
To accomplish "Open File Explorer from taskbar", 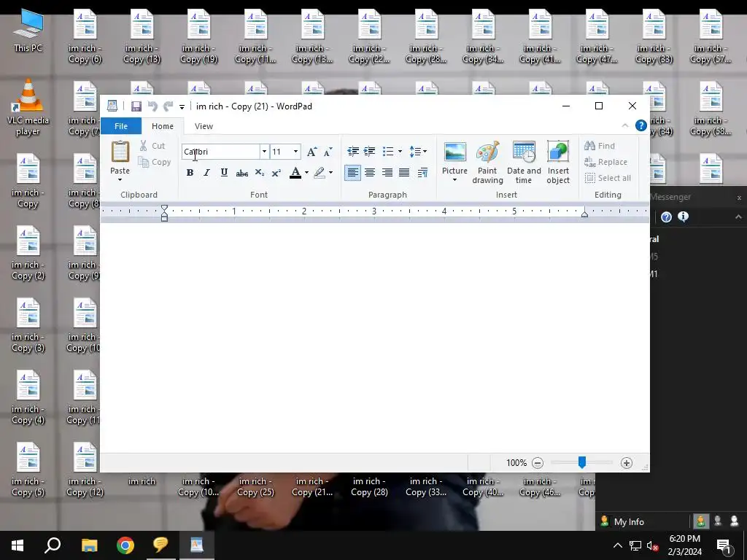I will point(89,545).
